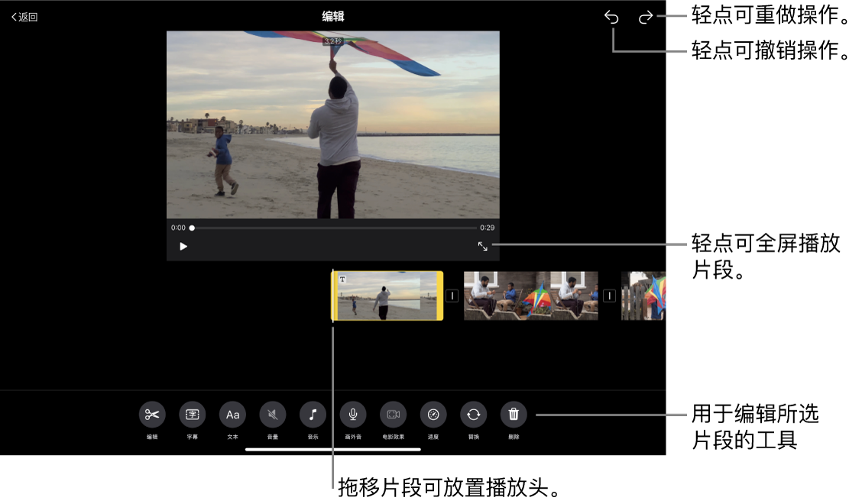This screenshot has height=504, width=862.
Task: Open fullscreen playback with the expand arrows
Action: (x=483, y=246)
